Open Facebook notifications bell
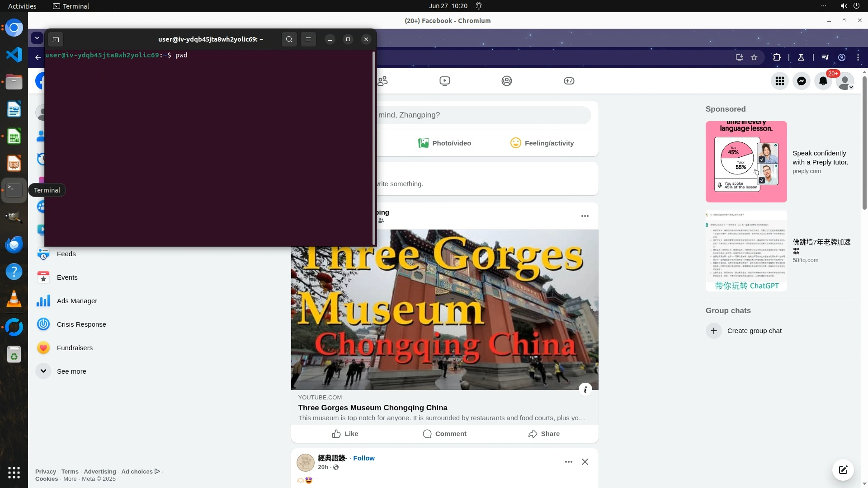868x488 pixels. (x=823, y=81)
